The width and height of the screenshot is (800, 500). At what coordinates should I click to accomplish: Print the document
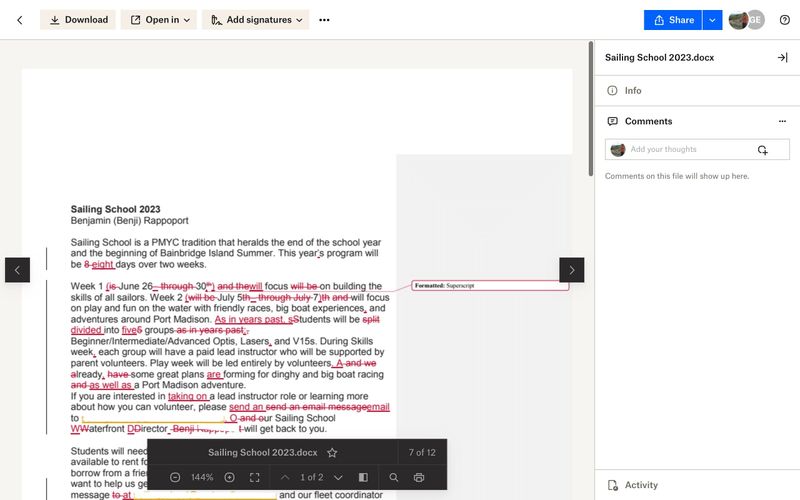419,478
